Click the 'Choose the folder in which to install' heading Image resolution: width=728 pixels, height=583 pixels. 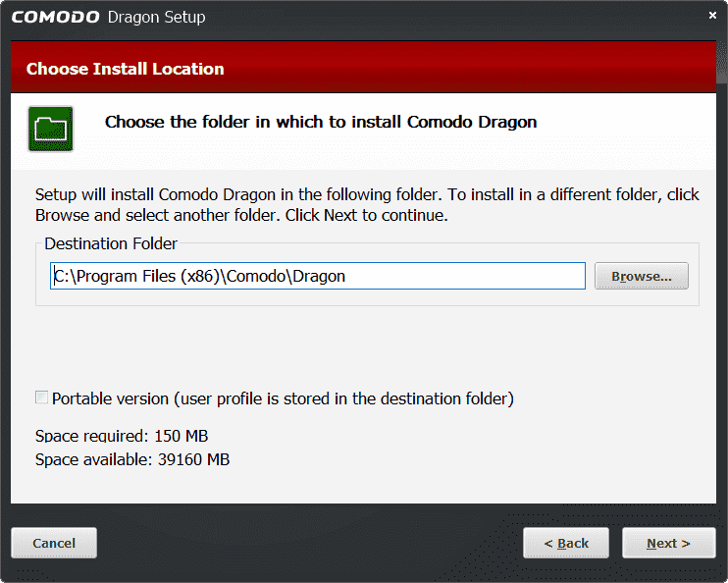click(321, 122)
